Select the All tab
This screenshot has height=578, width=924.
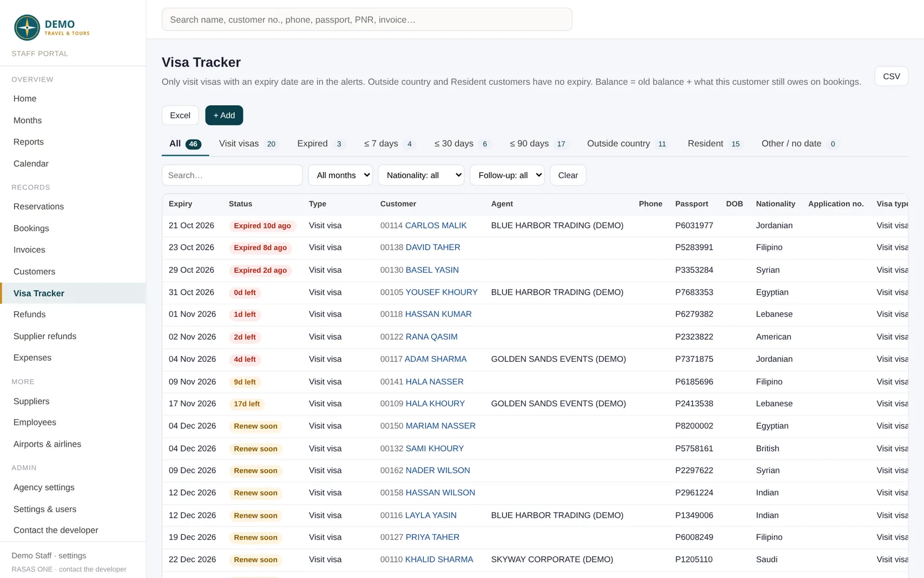185,144
